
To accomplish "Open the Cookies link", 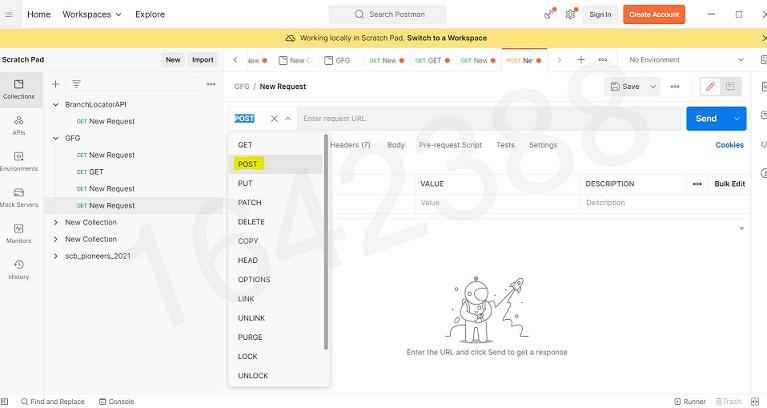I will pyautogui.click(x=729, y=145).
